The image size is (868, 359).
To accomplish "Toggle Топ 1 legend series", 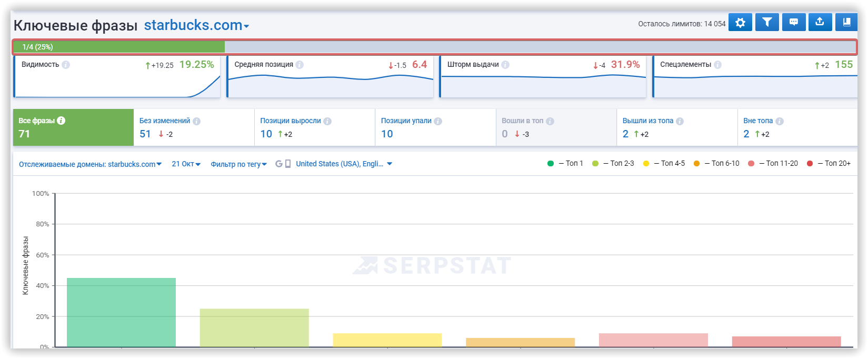I will [x=565, y=164].
